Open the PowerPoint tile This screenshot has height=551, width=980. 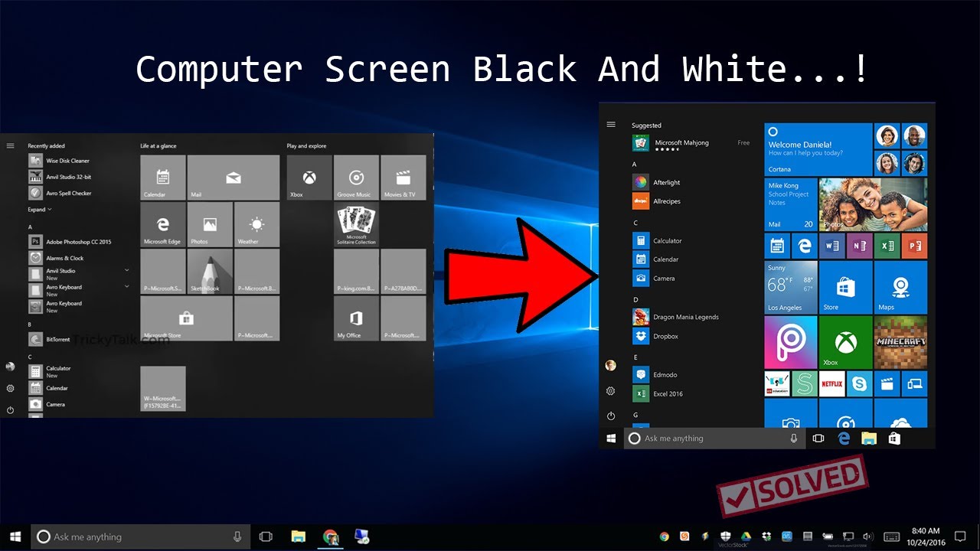click(914, 246)
